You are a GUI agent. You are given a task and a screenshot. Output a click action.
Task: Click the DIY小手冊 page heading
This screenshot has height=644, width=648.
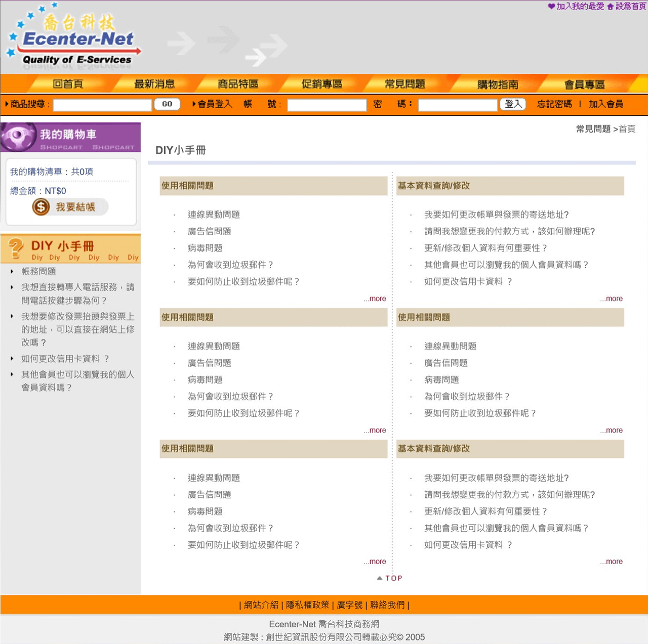pos(180,150)
